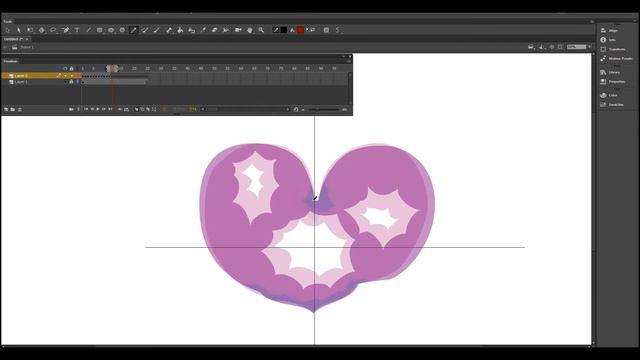Toggle Layer 1 visibility dot
Viewport: 640px width, 360px height.
[65, 82]
